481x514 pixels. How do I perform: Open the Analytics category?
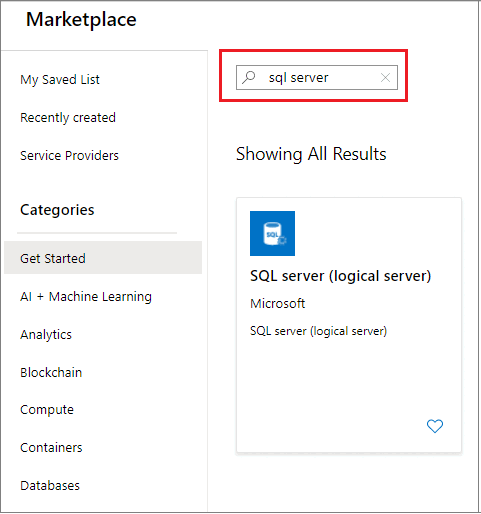(46, 334)
